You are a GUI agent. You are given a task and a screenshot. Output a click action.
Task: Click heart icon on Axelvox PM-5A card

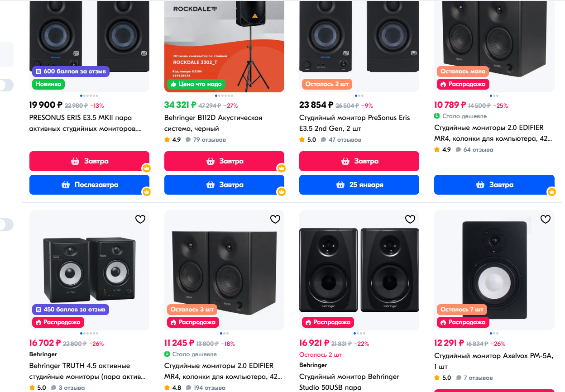[x=545, y=220]
